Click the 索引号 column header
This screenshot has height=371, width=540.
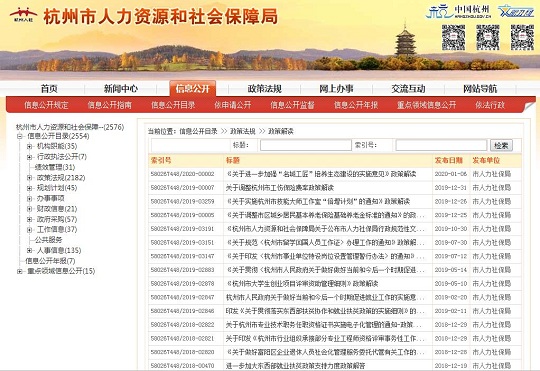(161, 160)
